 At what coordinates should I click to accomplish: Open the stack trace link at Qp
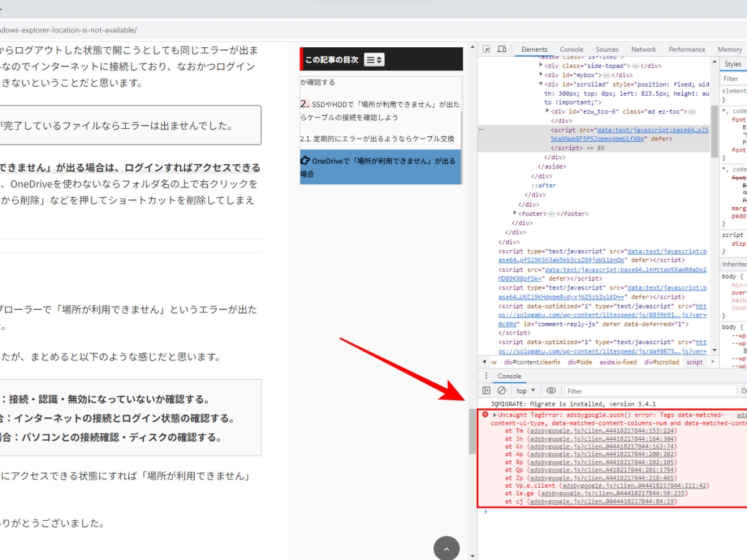[x=603, y=470]
